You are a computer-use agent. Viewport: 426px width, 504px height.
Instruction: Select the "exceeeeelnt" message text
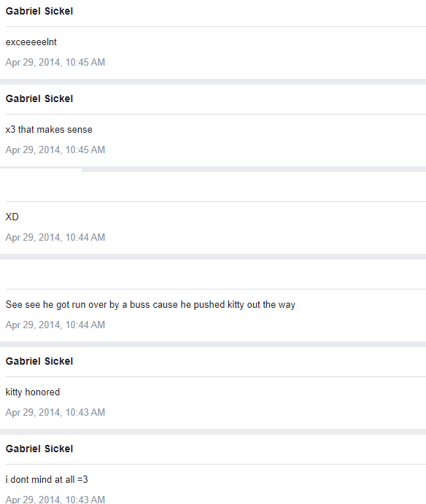31,42
